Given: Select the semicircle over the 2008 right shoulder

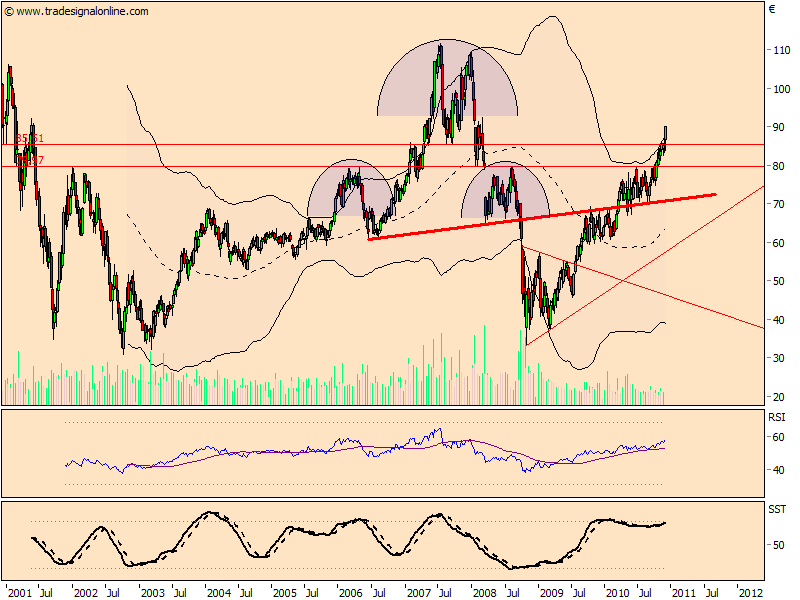Looking at the screenshot, I should (505, 190).
